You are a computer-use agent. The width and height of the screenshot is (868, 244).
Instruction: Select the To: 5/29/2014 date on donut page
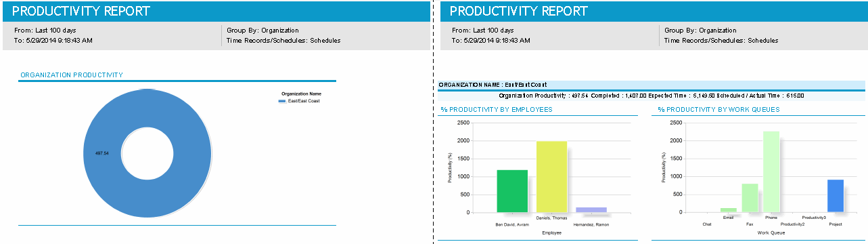[53, 41]
